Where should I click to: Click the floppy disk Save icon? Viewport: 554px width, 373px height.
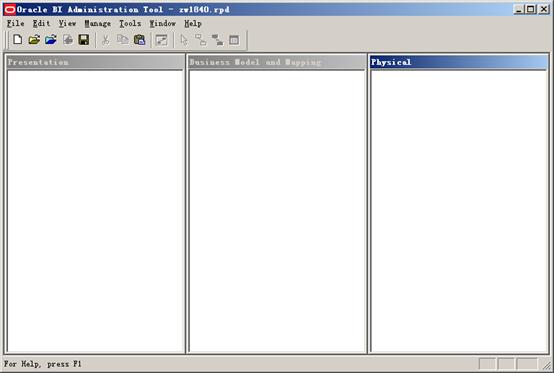click(84, 40)
